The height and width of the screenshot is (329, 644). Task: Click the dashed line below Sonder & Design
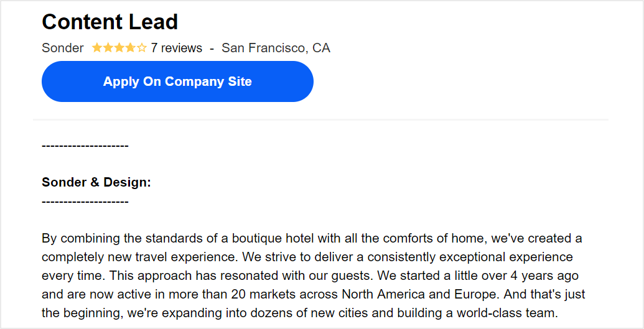pyautogui.click(x=85, y=202)
